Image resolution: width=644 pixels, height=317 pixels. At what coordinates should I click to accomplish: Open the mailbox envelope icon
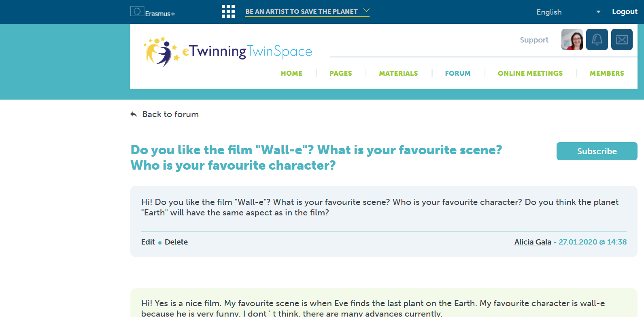tap(622, 40)
